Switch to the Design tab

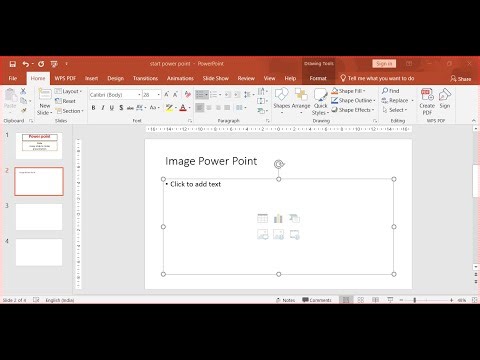tap(116, 78)
